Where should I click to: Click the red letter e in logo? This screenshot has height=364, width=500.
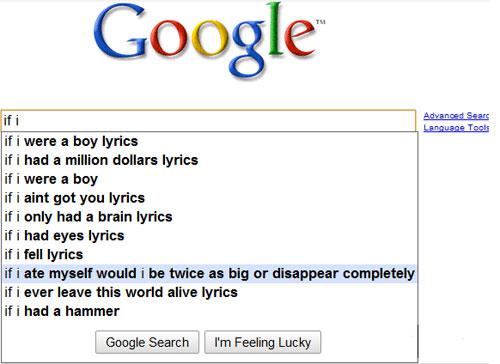pyautogui.click(x=301, y=39)
